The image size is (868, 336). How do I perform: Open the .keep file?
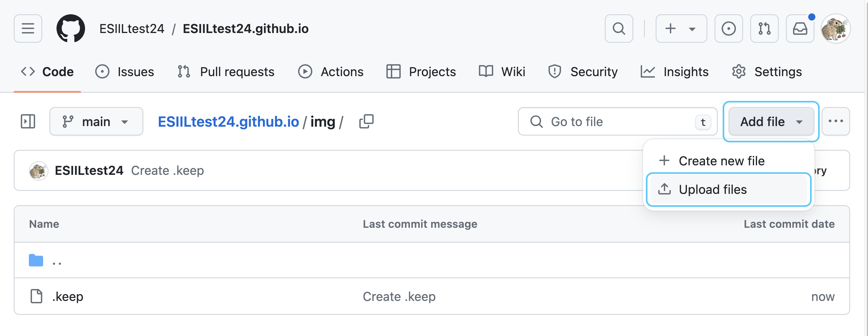pyautogui.click(x=68, y=297)
